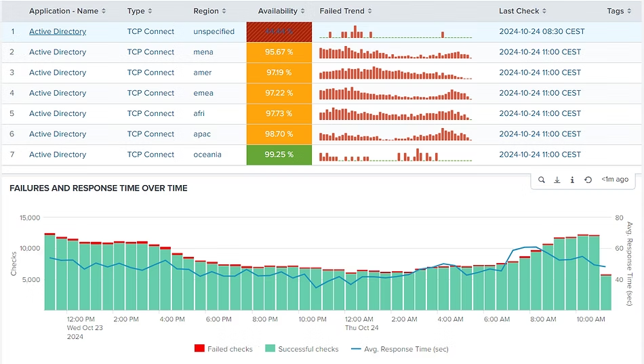The height and width of the screenshot is (364, 644).
Task: Click the unspecified region failed trend sparkline
Action: 395,32
